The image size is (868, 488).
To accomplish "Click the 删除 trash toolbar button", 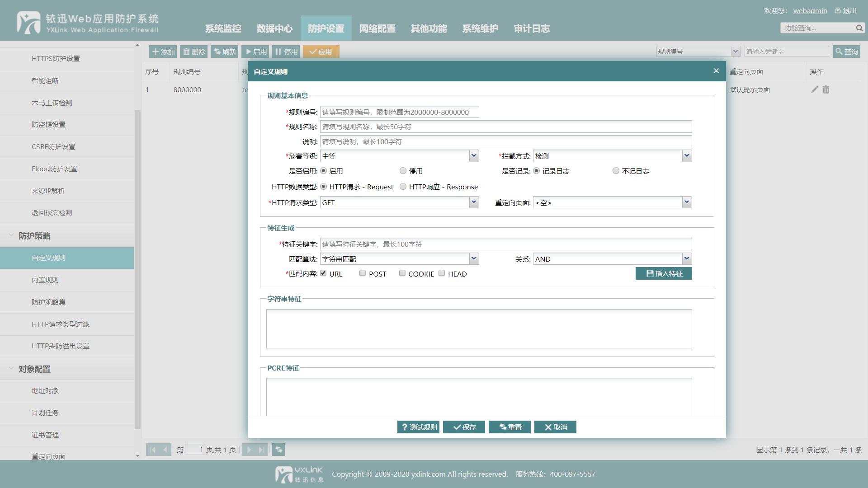I will 193,52.
